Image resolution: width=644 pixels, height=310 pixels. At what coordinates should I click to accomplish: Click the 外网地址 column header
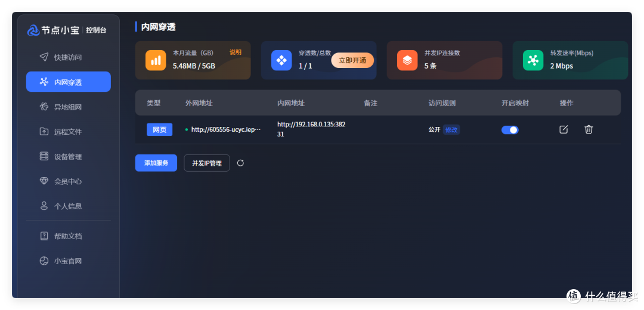coord(199,103)
